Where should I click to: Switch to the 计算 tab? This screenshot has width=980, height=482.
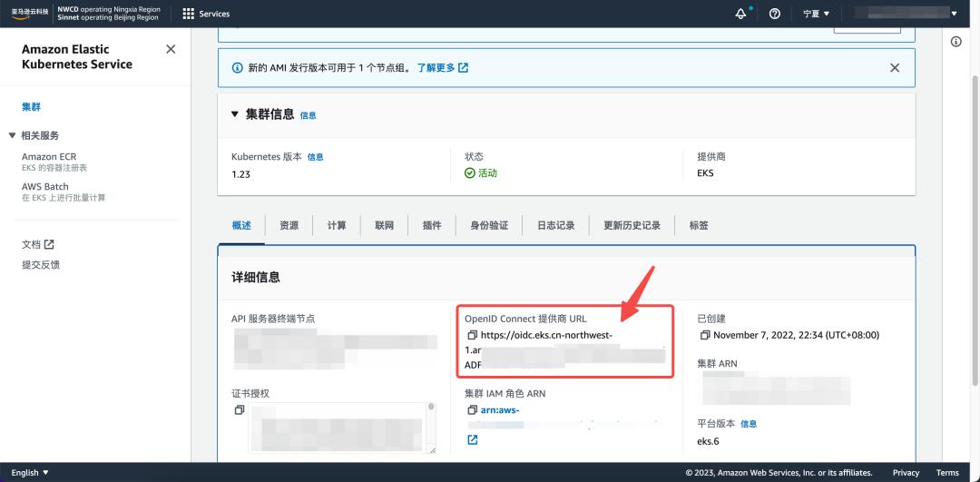[x=337, y=226]
